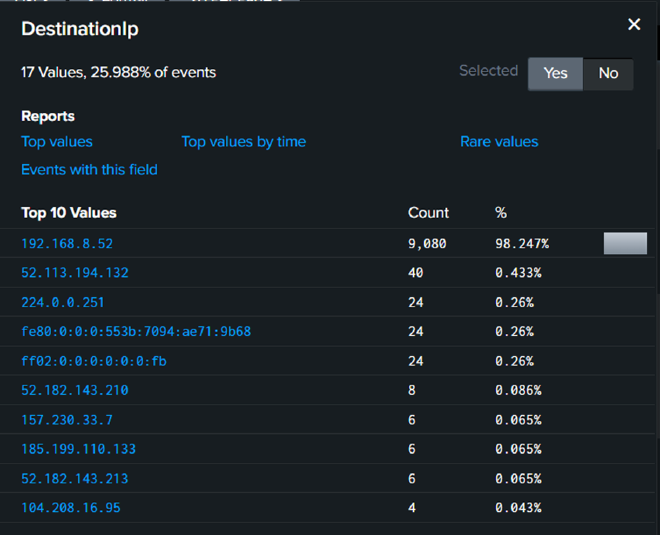Image resolution: width=660 pixels, height=535 pixels.
Task: Select the 185.199.110.133 value
Action: 79,449
